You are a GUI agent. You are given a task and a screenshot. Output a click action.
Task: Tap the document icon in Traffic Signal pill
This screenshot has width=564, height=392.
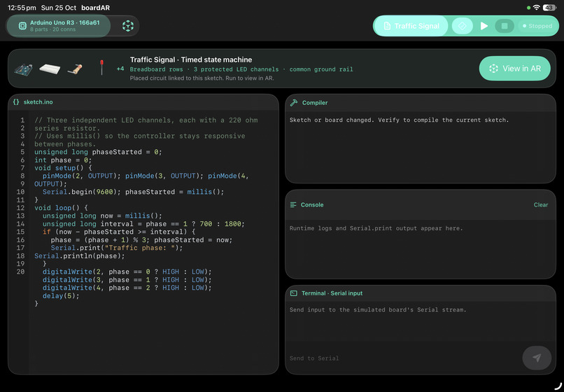(387, 26)
